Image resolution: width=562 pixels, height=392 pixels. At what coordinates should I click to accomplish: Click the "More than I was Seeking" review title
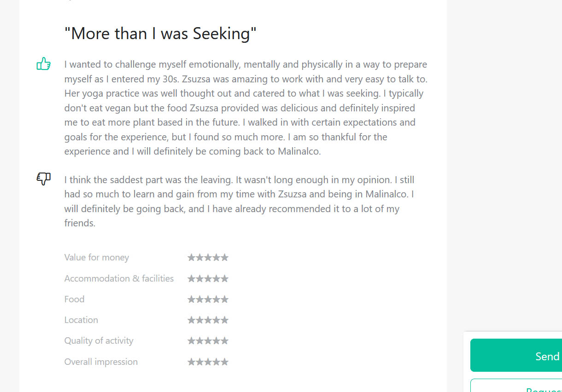(160, 34)
